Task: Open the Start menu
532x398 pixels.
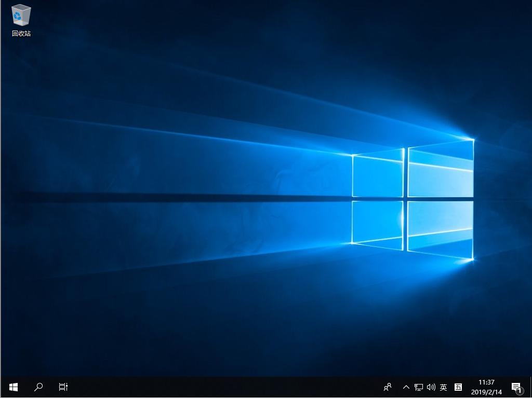Action: coord(13,387)
